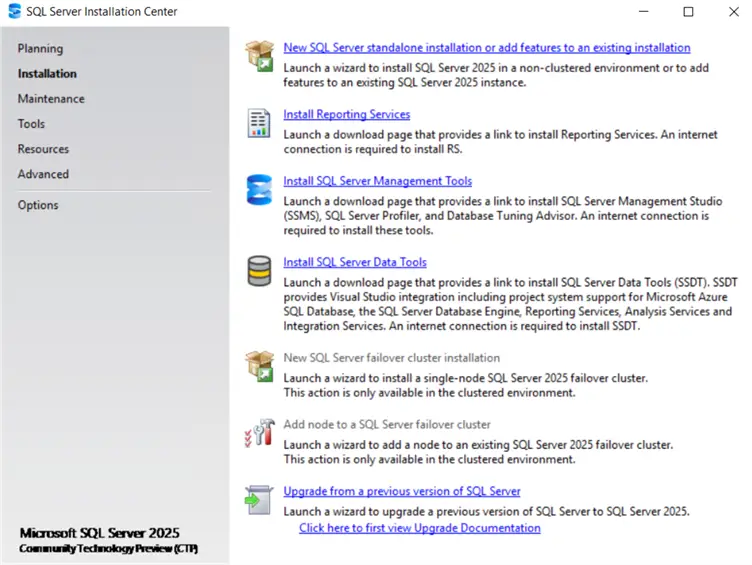Click the SQL Server Data Tools database icon
The width and height of the screenshot is (752, 565).
[x=259, y=271]
